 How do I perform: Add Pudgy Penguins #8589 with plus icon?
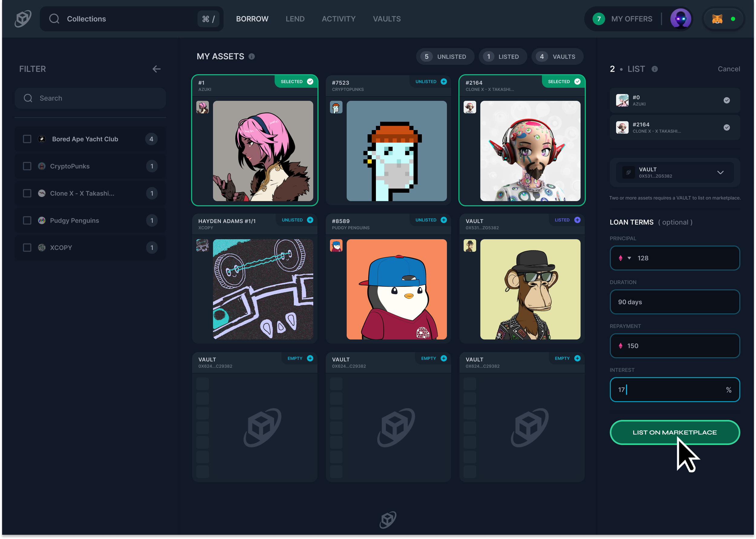tap(444, 220)
